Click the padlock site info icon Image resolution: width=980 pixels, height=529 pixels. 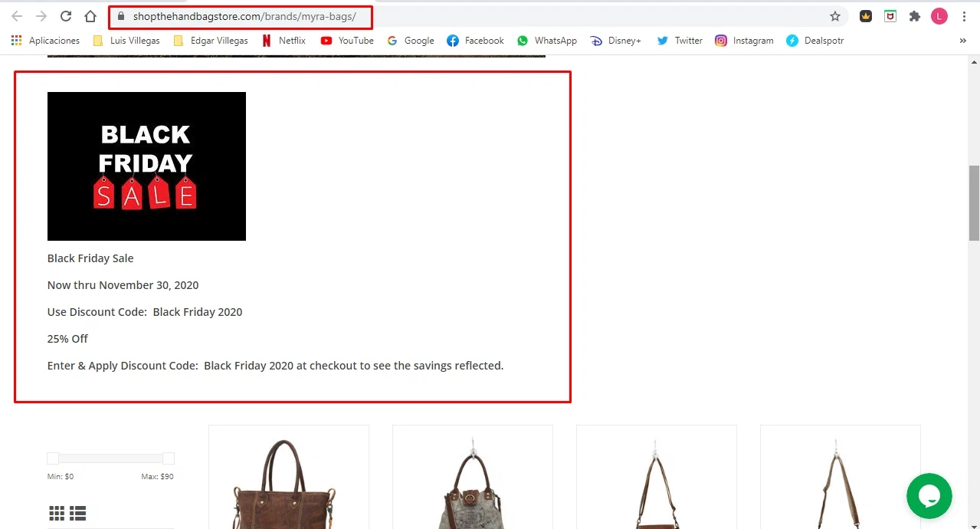coord(121,16)
